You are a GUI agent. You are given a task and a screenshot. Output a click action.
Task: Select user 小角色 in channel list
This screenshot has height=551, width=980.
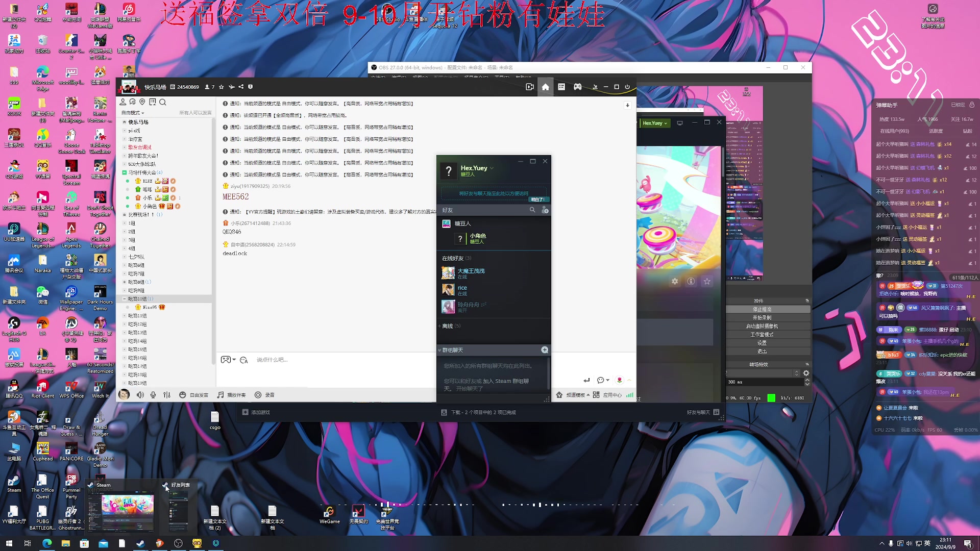pyautogui.click(x=150, y=207)
